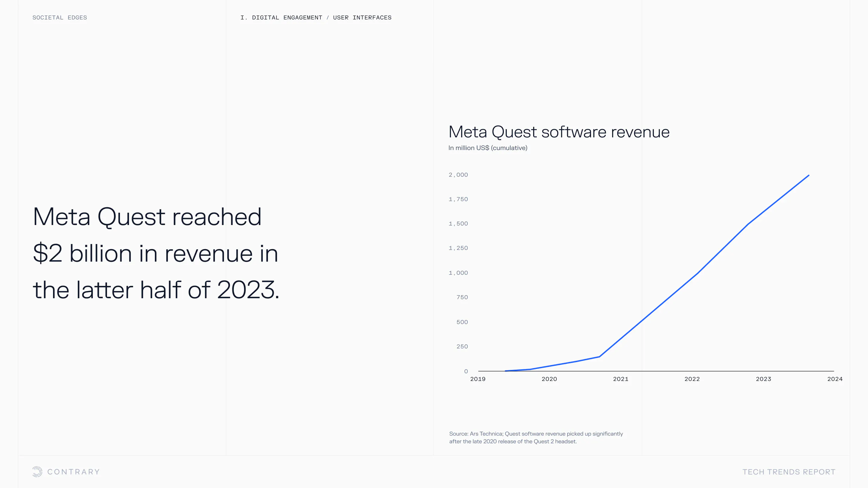Viewport: 868px width, 488px height.
Task: Click the 2024 x-axis label
Action: (835, 379)
